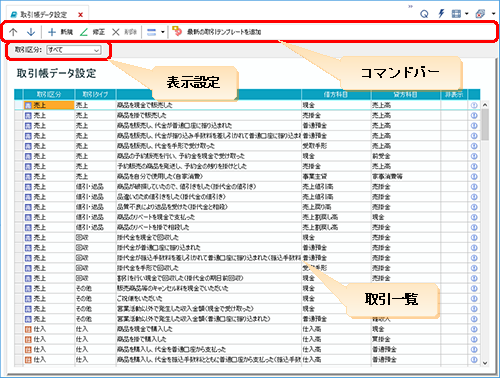Click the round icon on 商品を掛で販売した row
Screen dimensions: 500x378
pyautogui.click(x=474, y=116)
